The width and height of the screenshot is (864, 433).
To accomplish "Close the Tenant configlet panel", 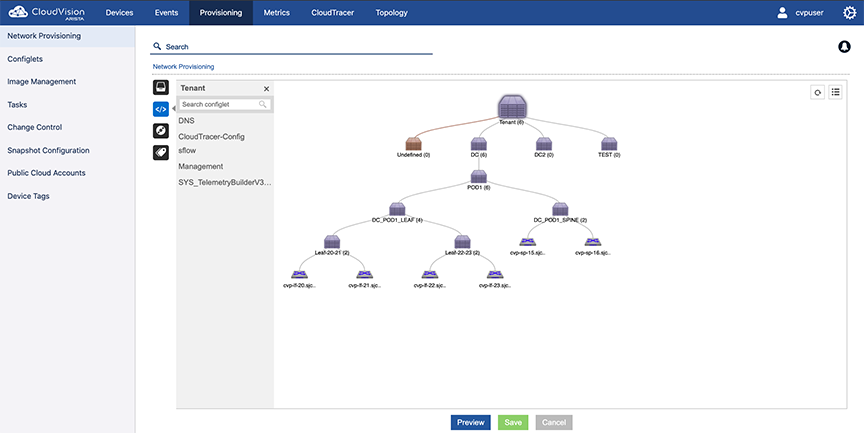I will (267, 89).
